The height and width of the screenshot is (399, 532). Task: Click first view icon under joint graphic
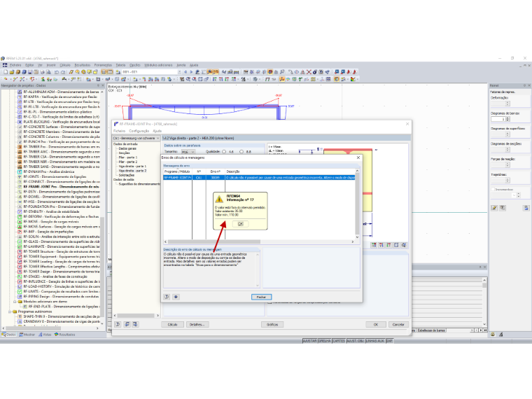[x=374, y=245]
